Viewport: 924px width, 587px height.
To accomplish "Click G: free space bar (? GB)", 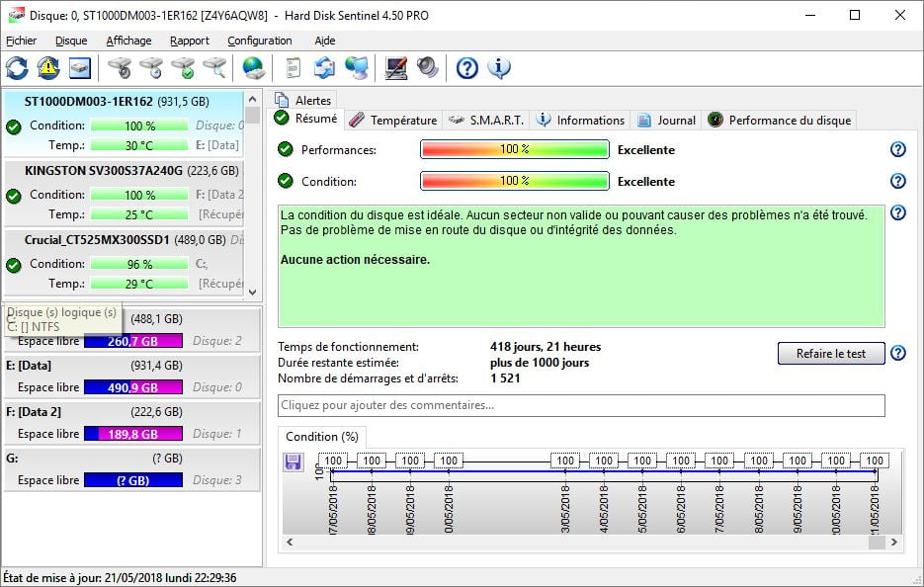I will (x=133, y=480).
